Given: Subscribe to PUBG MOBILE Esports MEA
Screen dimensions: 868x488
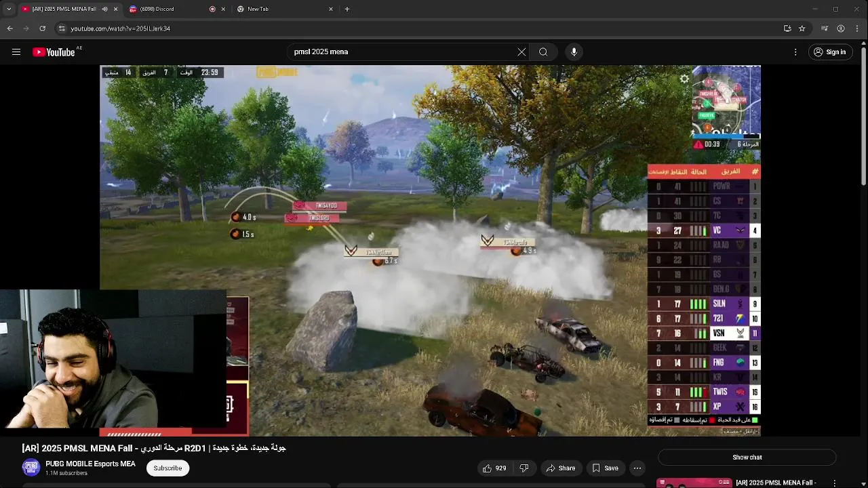Looking at the screenshot, I should (167, 468).
